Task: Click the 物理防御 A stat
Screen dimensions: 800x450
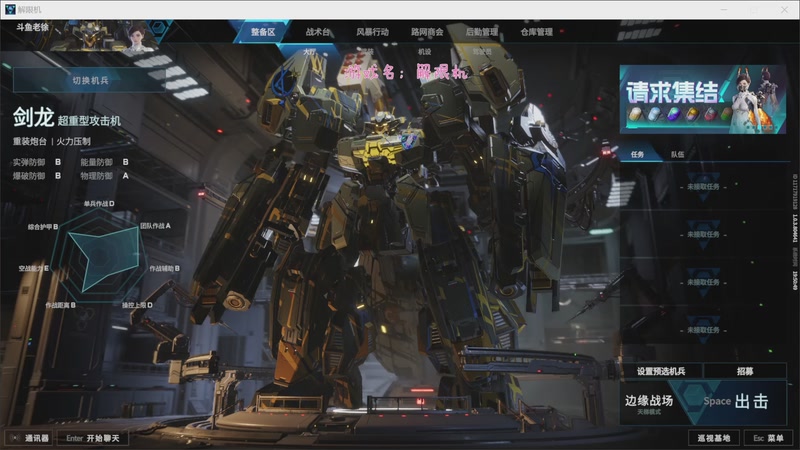Action: pos(104,176)
